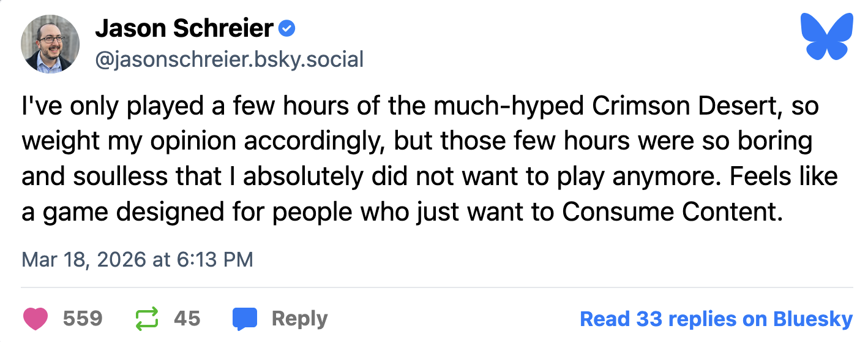Click the blue speech bubble reply icon
The image size is (868, 342).
[244, 319]
